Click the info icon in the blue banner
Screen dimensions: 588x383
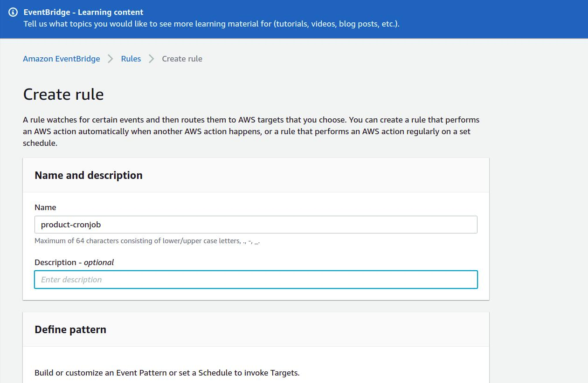[x=13, y=13]
